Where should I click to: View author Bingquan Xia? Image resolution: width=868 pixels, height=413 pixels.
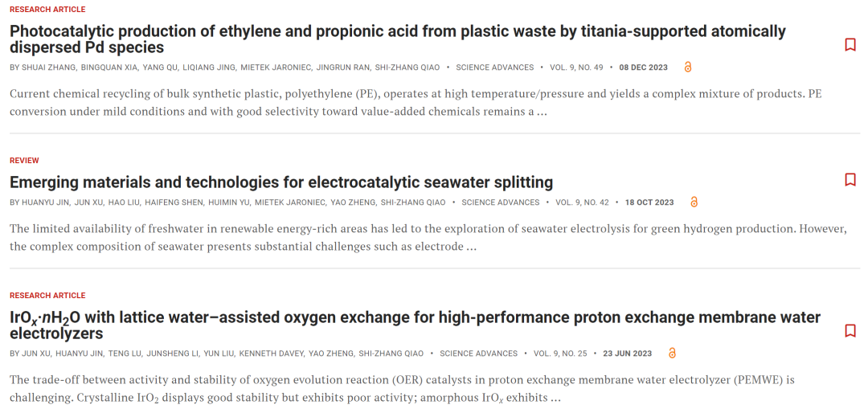[x=109, y=67]
